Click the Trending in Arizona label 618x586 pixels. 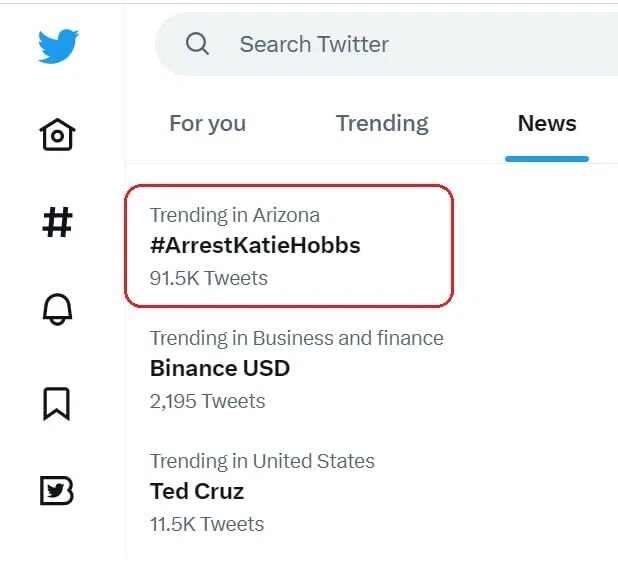(x=235, y=215)
